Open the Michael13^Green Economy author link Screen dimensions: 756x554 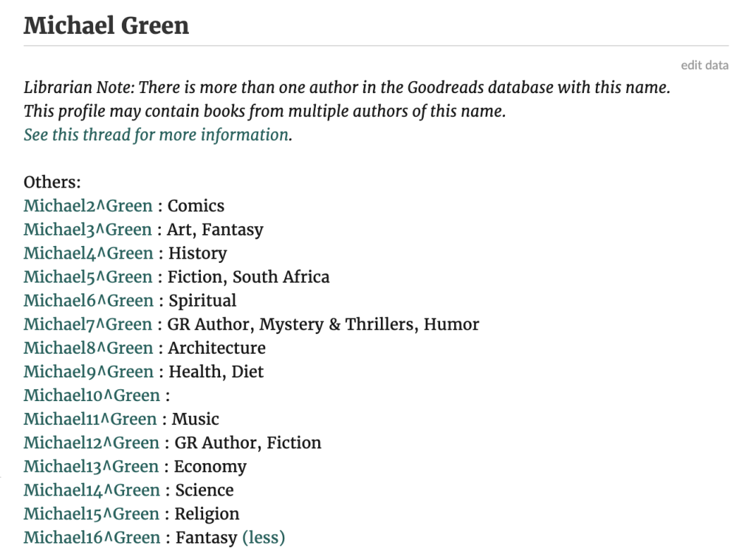coord(91,466)
